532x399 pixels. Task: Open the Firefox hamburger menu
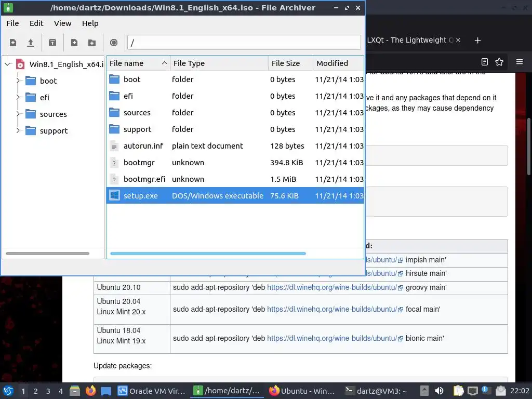coord(520,62)
